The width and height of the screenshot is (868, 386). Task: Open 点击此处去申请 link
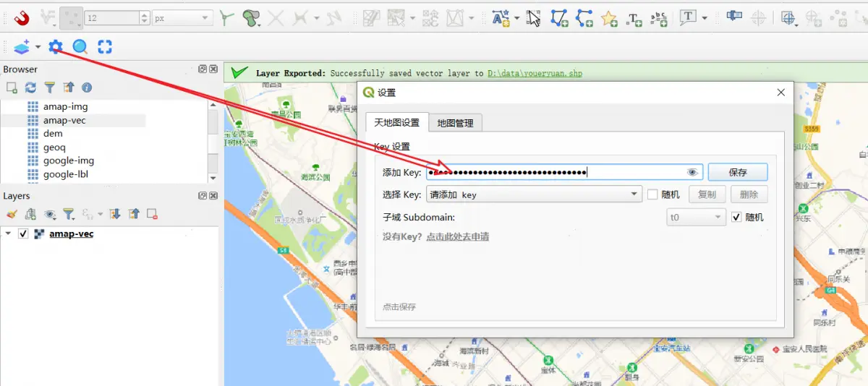457,236
